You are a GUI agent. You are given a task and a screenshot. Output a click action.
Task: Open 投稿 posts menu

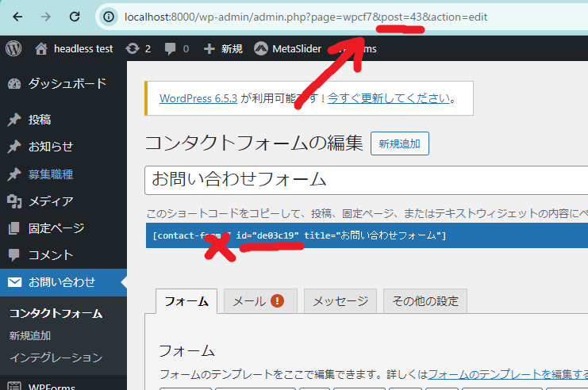[x=40, y=120]
